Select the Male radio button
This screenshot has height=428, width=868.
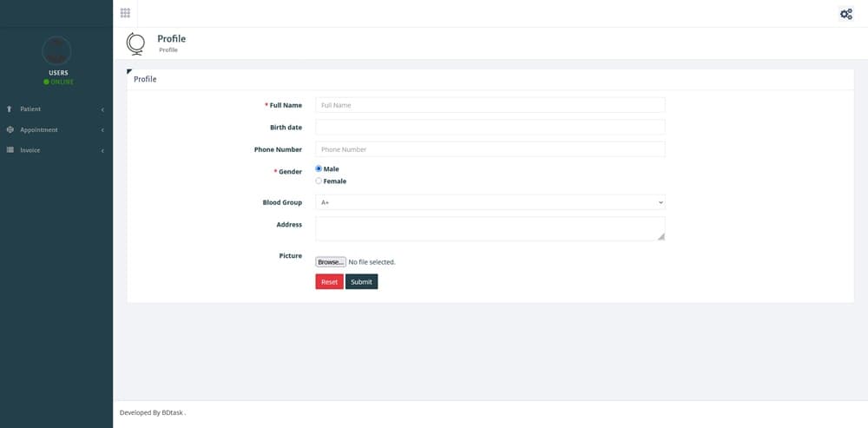319,168
